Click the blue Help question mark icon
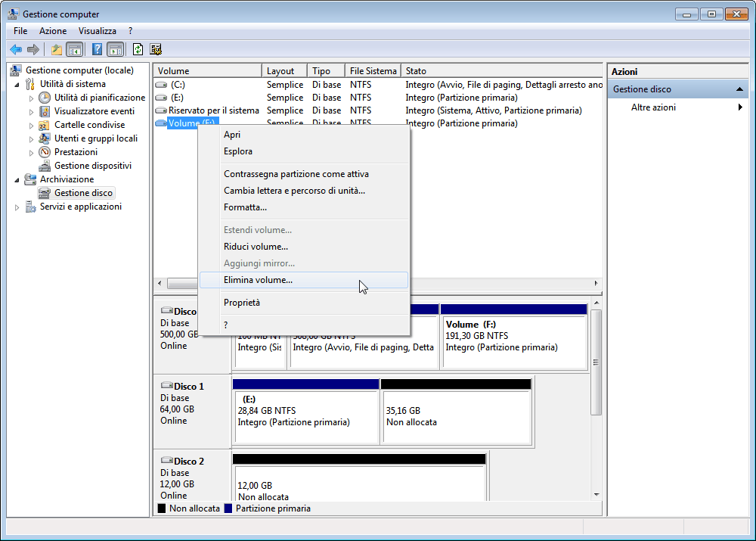This screenshot has height=541, width=756. coord(97,49)
